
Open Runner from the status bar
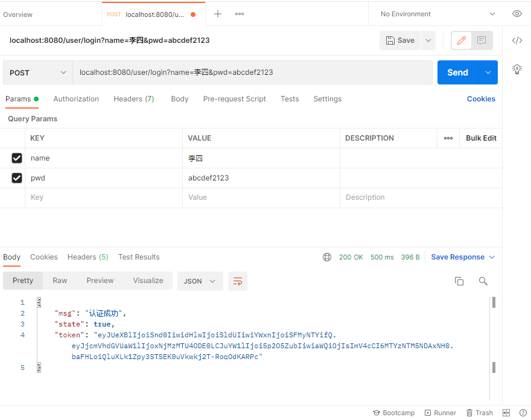440,413
